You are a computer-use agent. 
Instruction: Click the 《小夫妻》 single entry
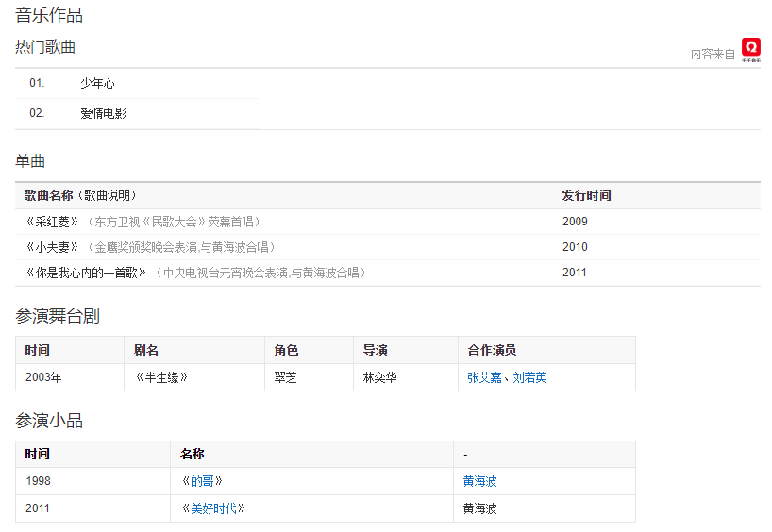(53, 247)
